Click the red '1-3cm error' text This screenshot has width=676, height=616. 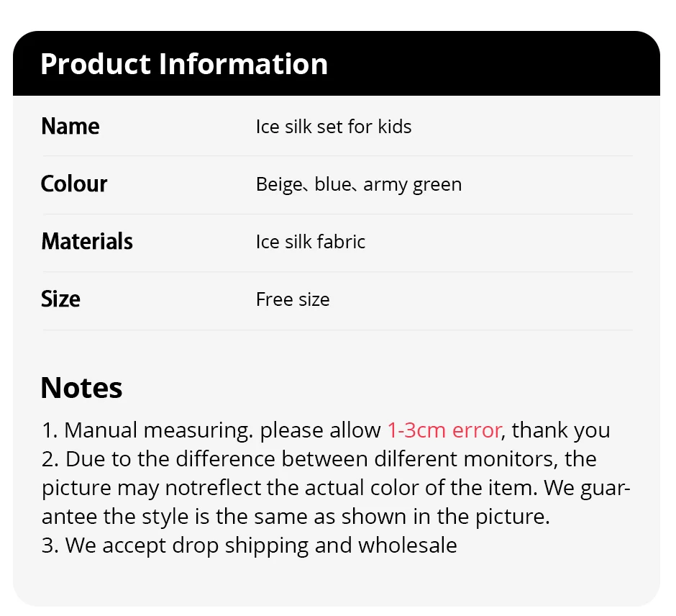point(444,430)
